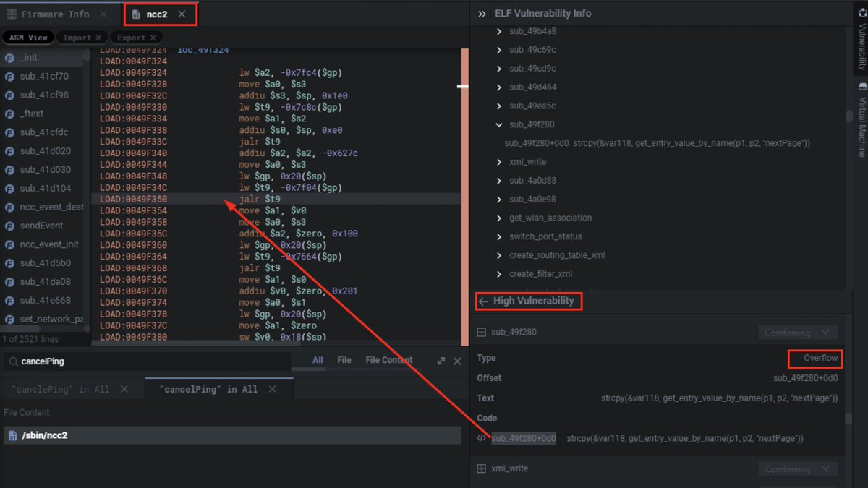Close the Export view tab
Viewport: 868px width, 488px height.
[153, 38]
